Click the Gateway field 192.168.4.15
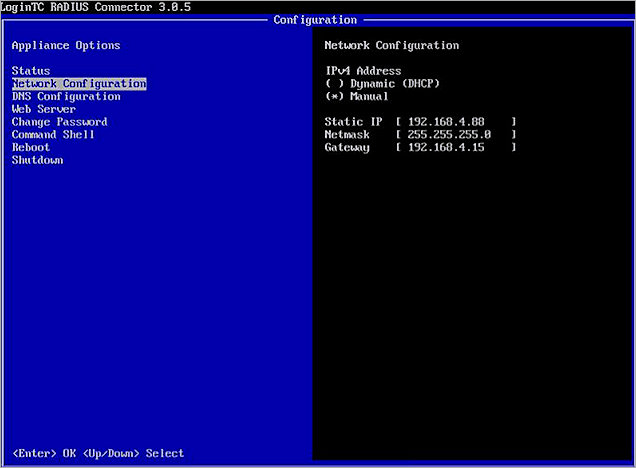This screenshot has width=636, height=468. (x=456, y=147)
